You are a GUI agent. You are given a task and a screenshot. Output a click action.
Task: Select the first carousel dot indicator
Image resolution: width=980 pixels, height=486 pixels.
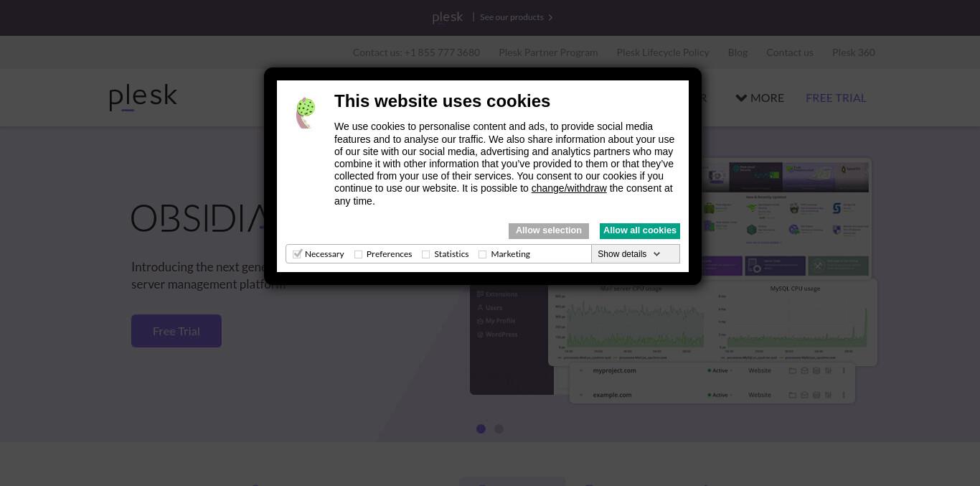(x=481, y=429)
